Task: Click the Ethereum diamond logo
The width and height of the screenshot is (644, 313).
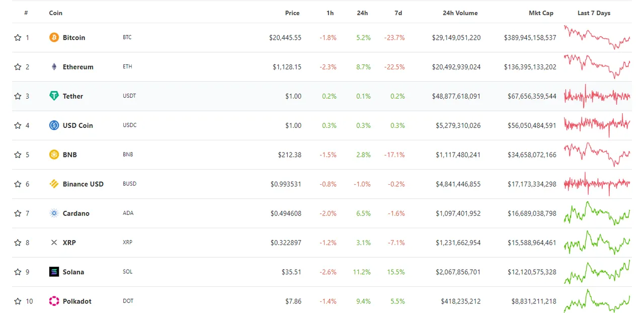Action: click(54, 66)
